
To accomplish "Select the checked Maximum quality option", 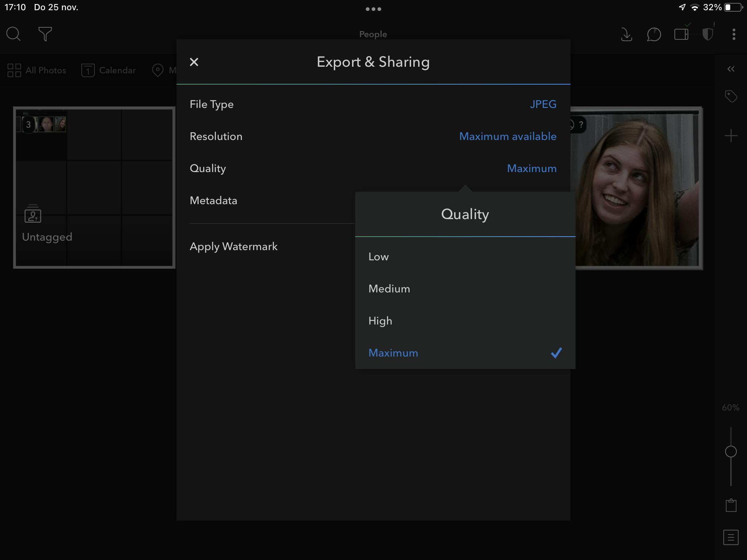I will pyautogui.click(x=393, y=353).
